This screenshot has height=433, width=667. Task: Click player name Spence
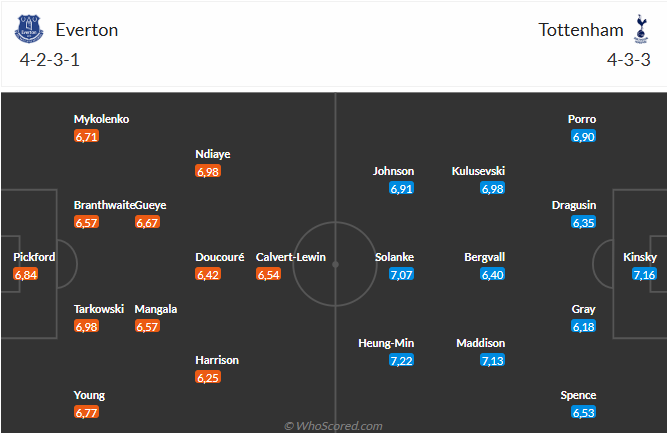coord(578,395)
